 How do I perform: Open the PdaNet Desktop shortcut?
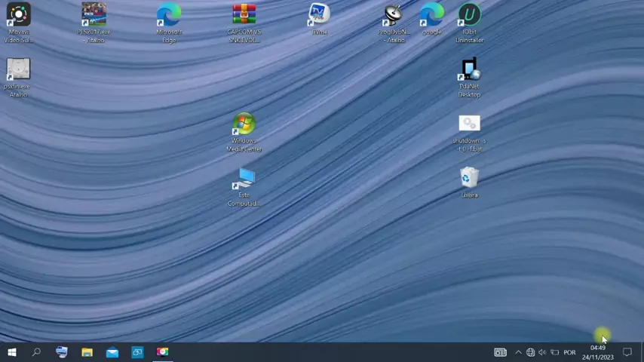[x=469, y=70]
